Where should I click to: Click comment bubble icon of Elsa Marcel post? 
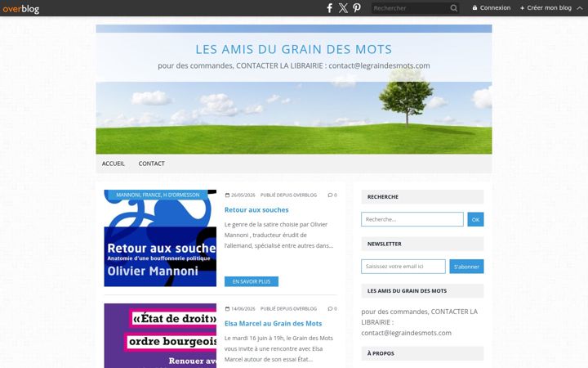(330, 308)
